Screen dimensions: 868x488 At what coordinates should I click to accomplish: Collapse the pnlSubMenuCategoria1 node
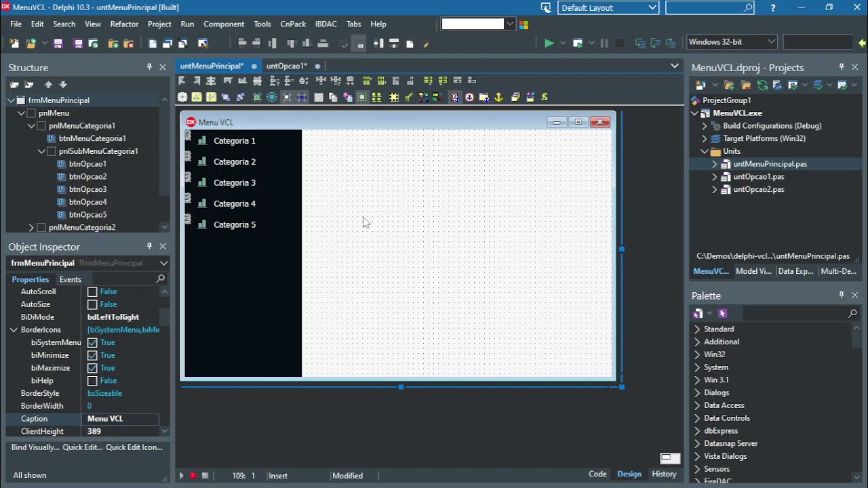tap(41, 151)
